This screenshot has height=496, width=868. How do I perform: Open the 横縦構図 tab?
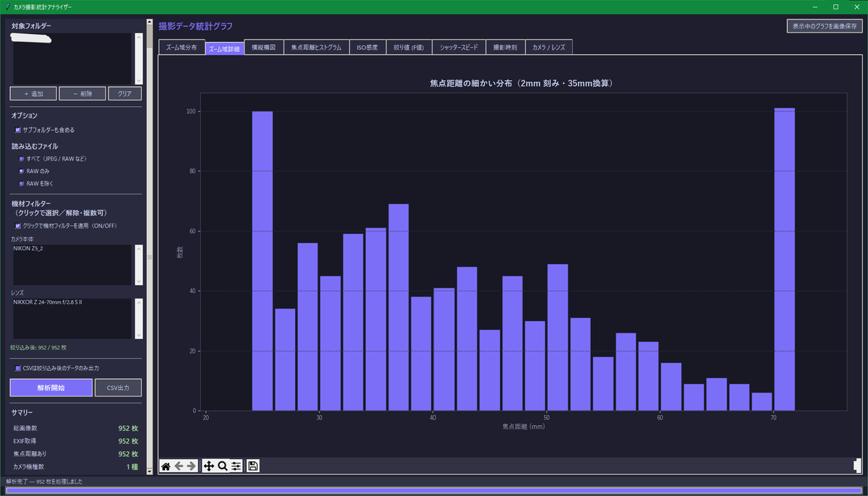(x=263, y=47)
